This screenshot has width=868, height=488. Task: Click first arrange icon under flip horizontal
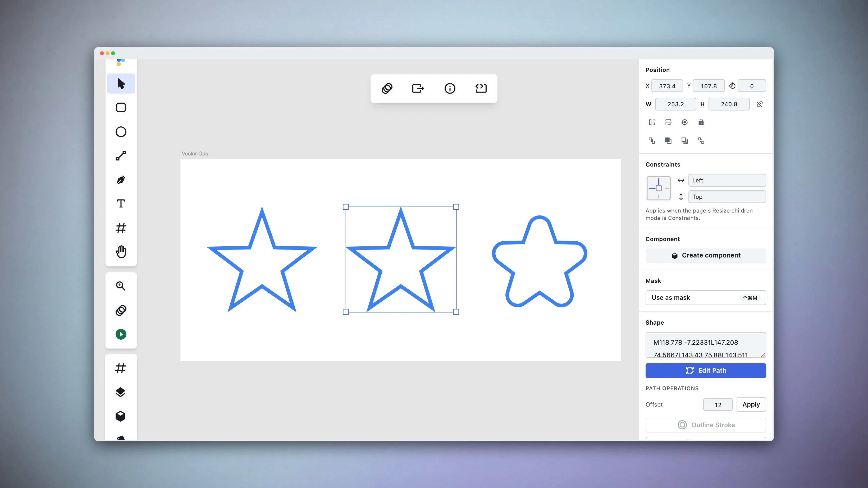(x=652, y=141)
